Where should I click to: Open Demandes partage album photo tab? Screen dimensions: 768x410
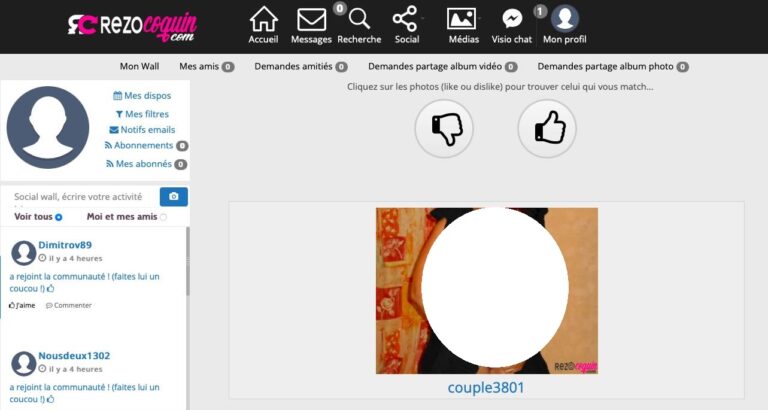point(613,66)
